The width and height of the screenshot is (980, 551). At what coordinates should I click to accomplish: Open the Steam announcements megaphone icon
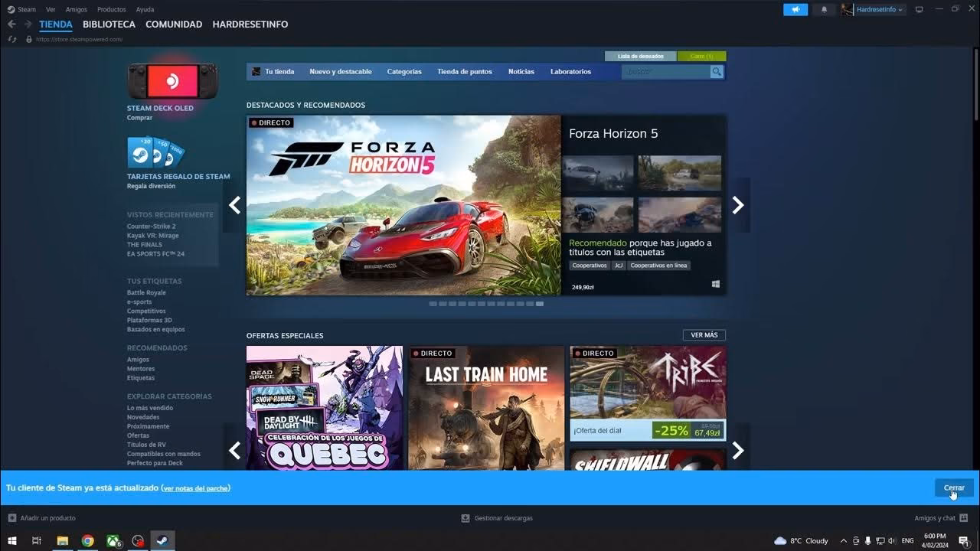coord(795,9)
